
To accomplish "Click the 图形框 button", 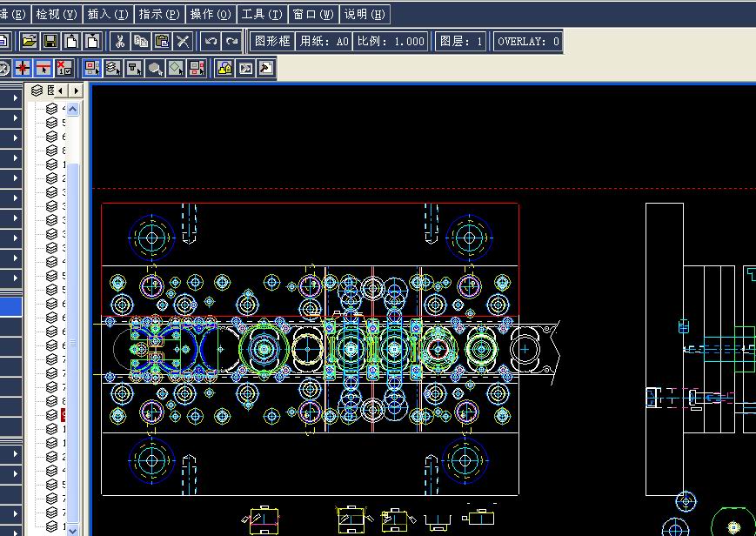I will tap(272, 42).
